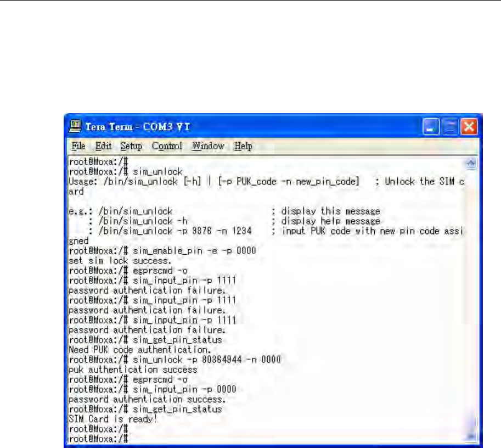Click the scrollbar down arrow
Image resolution: width=501 pixels, height=448 pixels.
coord(471,436)
